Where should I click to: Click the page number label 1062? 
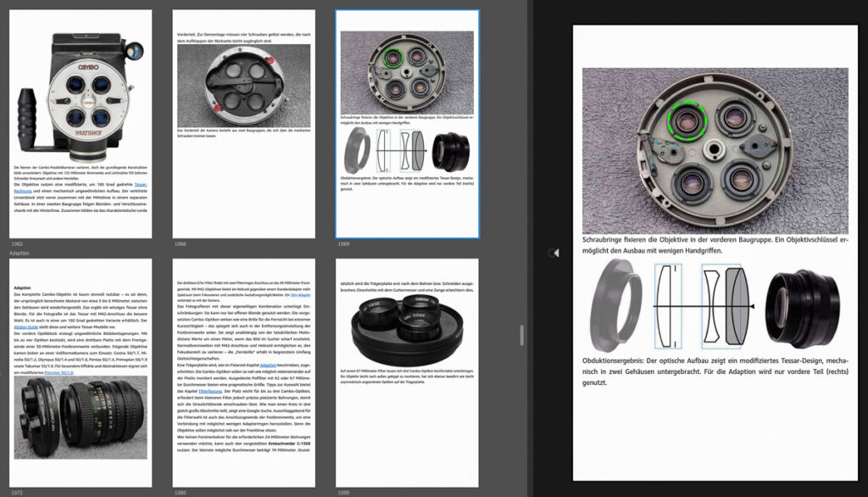(x=17, y=243)
